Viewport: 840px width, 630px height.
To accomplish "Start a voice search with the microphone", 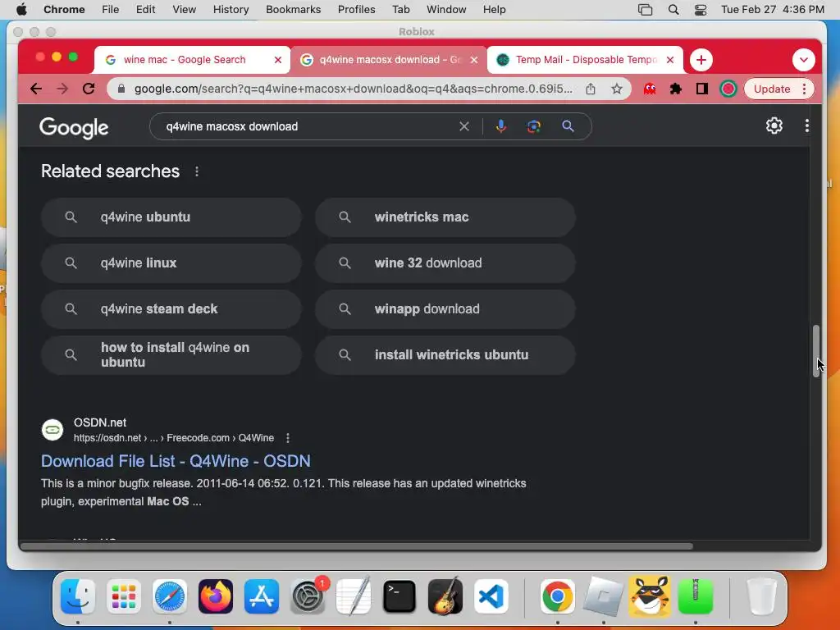I will (x=501, y=126).
